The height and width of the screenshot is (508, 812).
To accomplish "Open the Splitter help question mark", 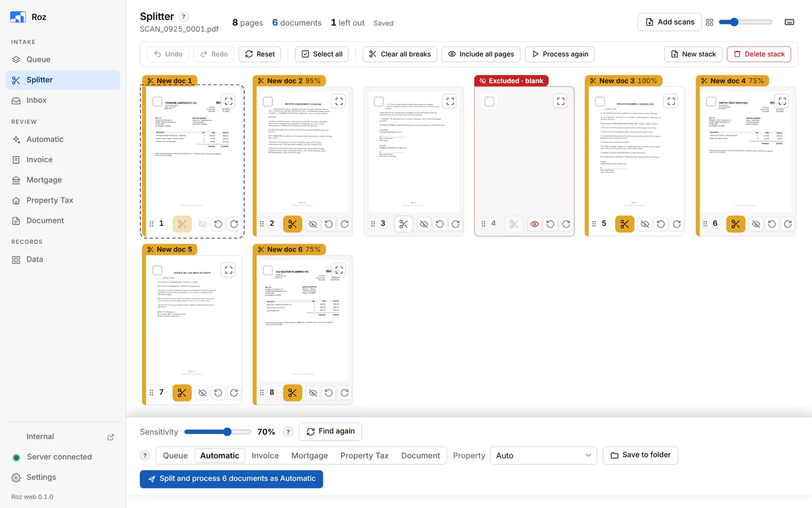I will click(x=184, y=17).
